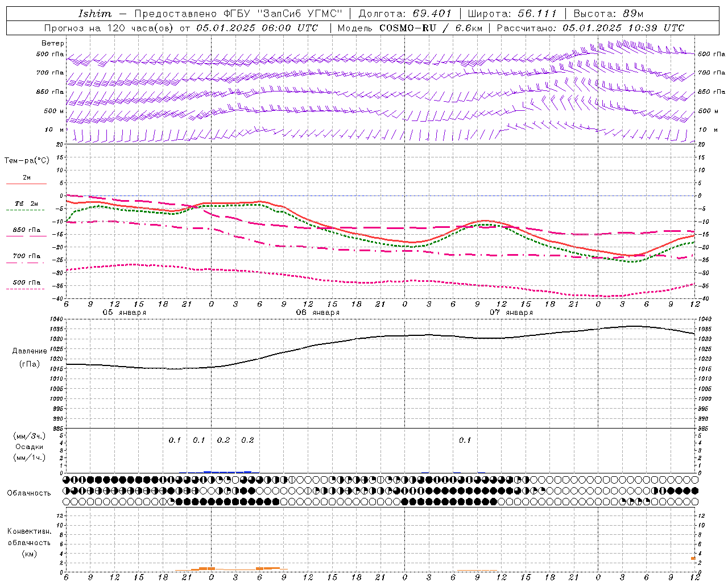This screenshot has height=582, width=728.
Task: Click the "(мм/3ч.)" precipitation unit label
Action: tap(30, 436)
